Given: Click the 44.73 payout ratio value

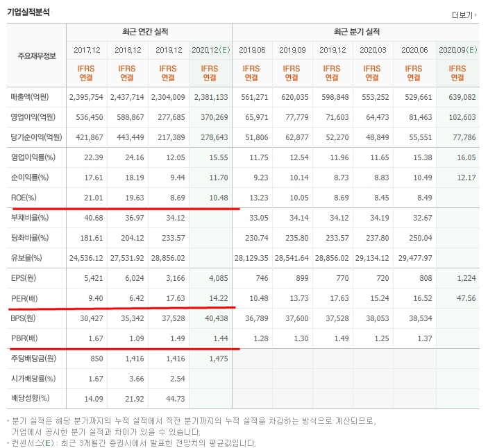Looking at the screenshot, I should tap(175, 399).
